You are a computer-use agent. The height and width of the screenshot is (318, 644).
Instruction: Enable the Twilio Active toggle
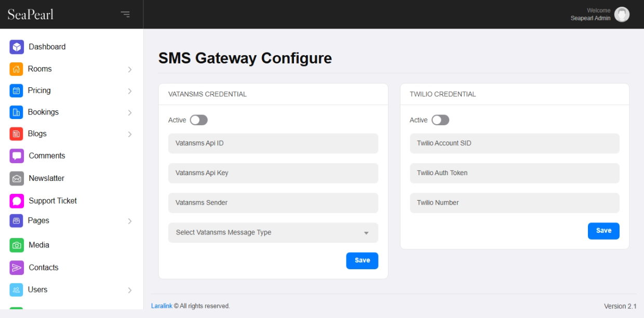[440, 120]
